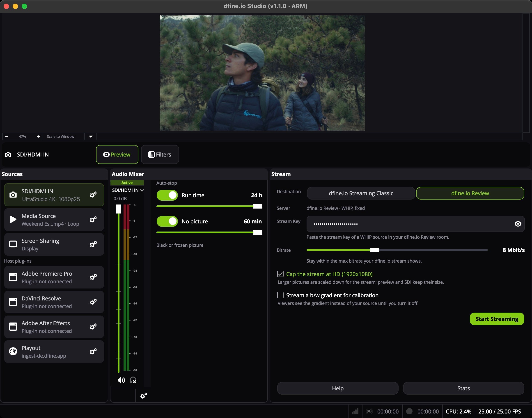This screenshot has height=418, width=532.
Task: Click the video preview thumbnail of hikers
Action: point(262,73)
